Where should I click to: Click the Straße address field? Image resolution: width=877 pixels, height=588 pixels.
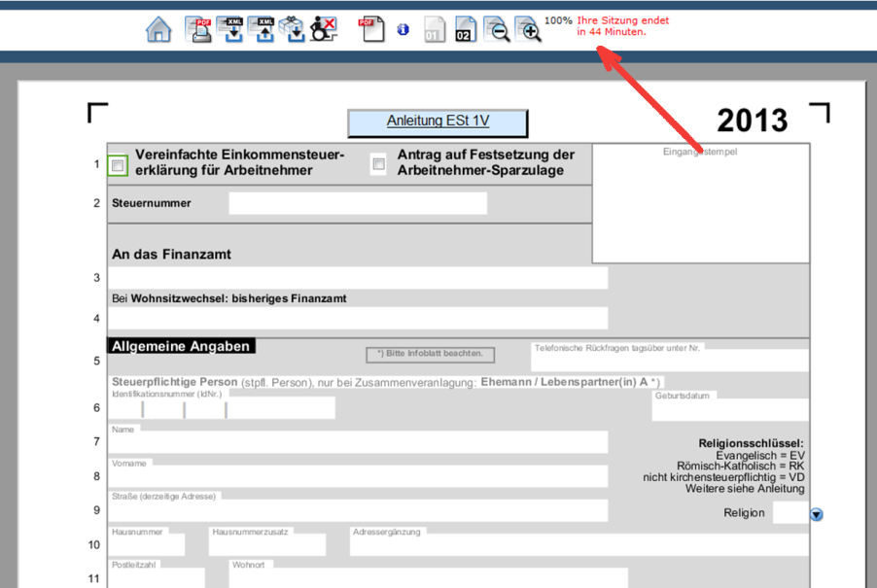358,510
